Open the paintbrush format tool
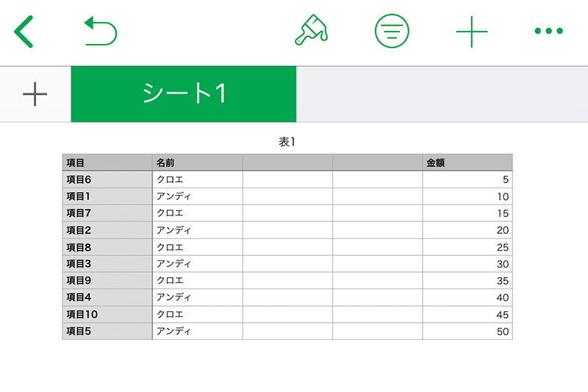This screenshot has width=588, height=392. coord(311,30)
